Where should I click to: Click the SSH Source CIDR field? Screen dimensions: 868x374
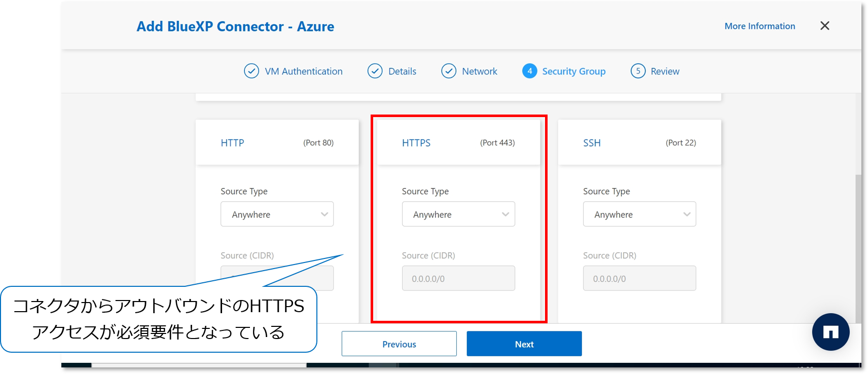pyautogui.click(x=639, y=278)
